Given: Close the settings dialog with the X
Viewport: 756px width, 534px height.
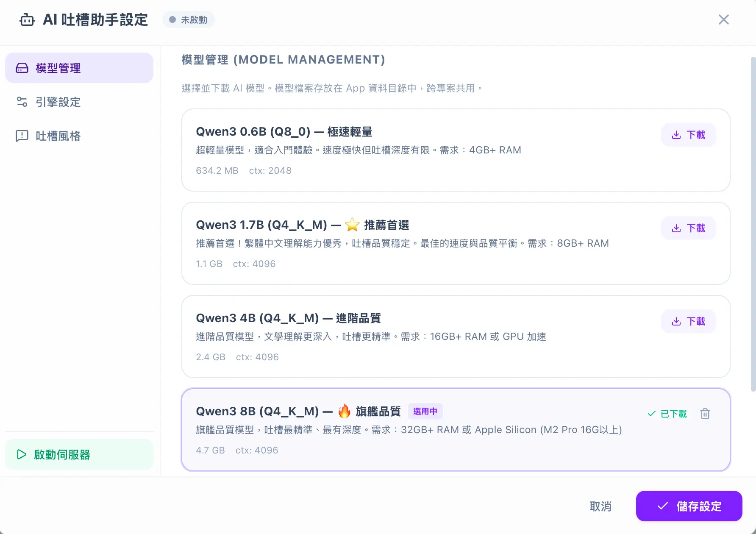Looking at the screenshot, I should click(x=724, y=19).
